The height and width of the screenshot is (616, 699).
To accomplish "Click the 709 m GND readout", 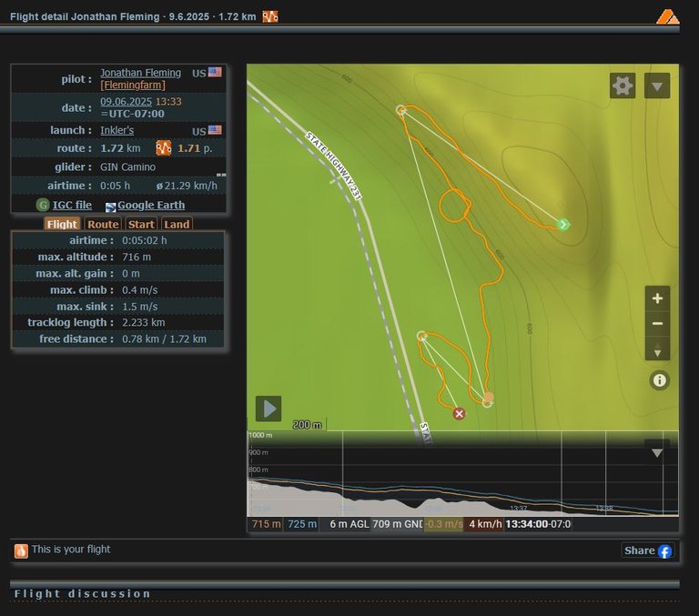I will 397,524.
